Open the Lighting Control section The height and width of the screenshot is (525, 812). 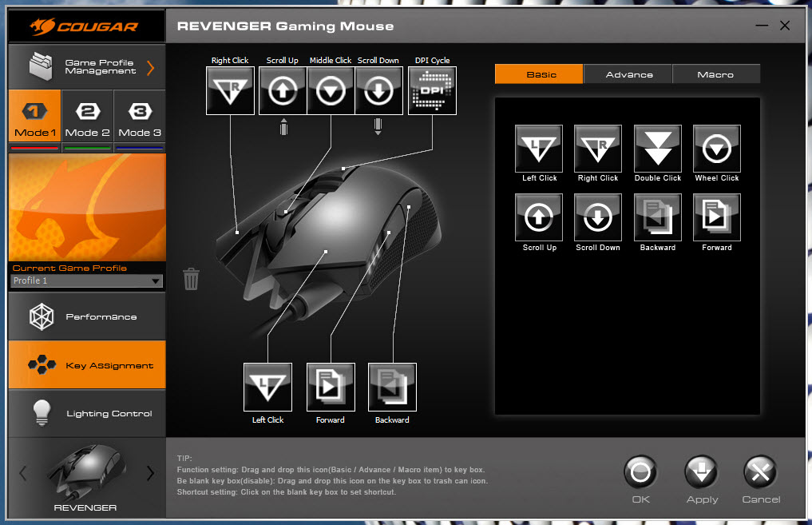(x=87, y=413)
